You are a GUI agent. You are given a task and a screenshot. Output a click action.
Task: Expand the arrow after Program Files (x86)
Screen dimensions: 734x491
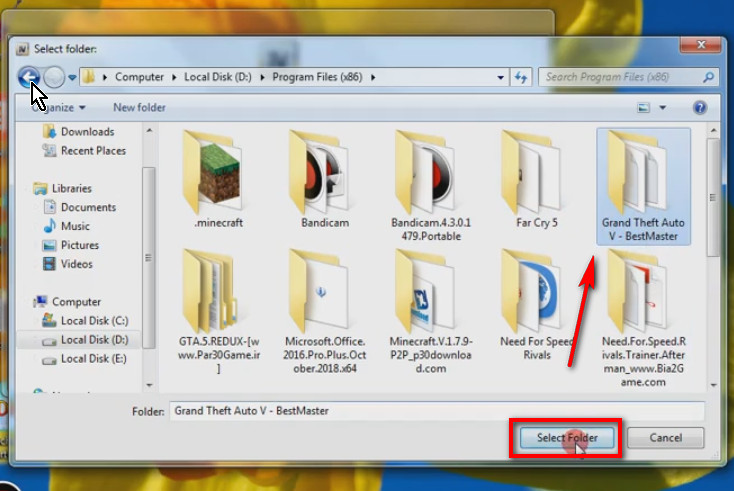click(x=373, y=77)
